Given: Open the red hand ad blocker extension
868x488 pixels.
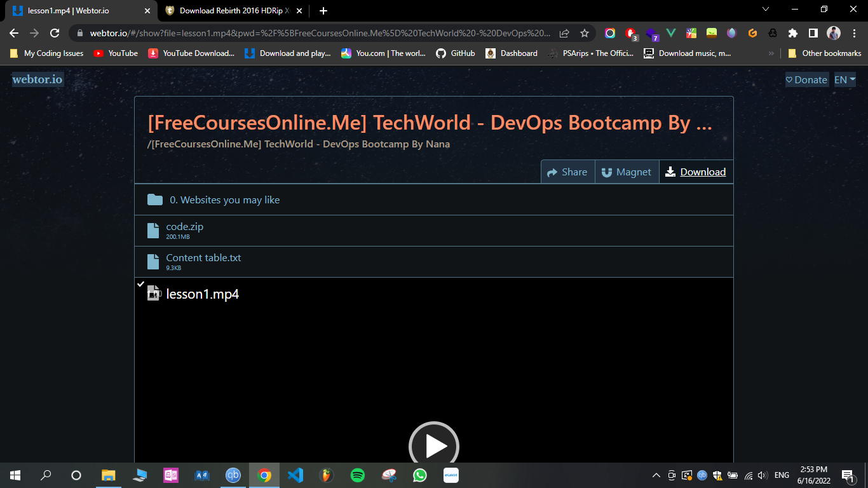Looking at the screenshot, I should click(x=630, y=33).
